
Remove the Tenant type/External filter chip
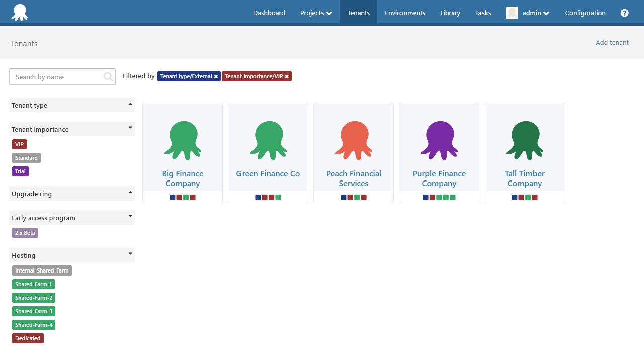[x=216, y=76]
